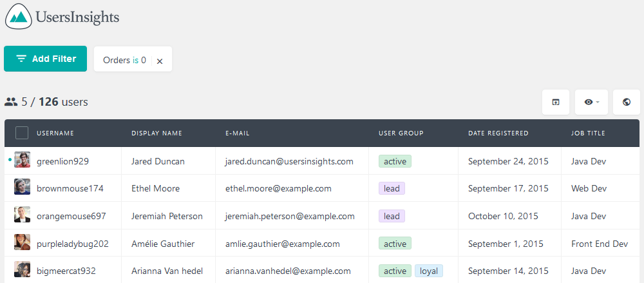This screenshot has width=644, height=283.
Task: Open greenlion929 avatar thumbnail
Action: tap(22, 160)
